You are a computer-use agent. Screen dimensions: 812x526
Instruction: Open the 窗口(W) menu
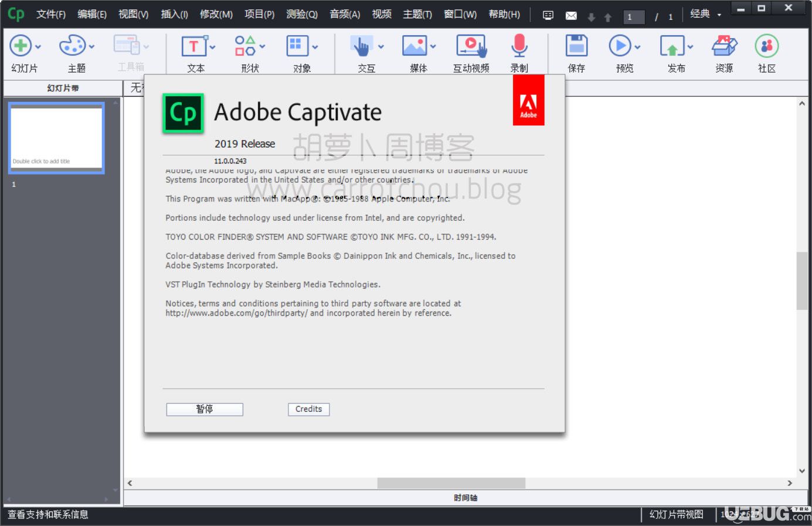click(460, 14)
